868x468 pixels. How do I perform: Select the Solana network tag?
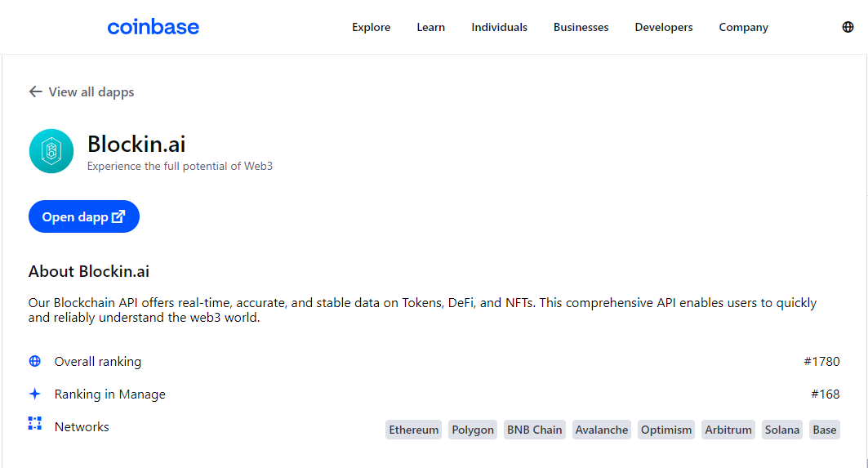[782, 430]
